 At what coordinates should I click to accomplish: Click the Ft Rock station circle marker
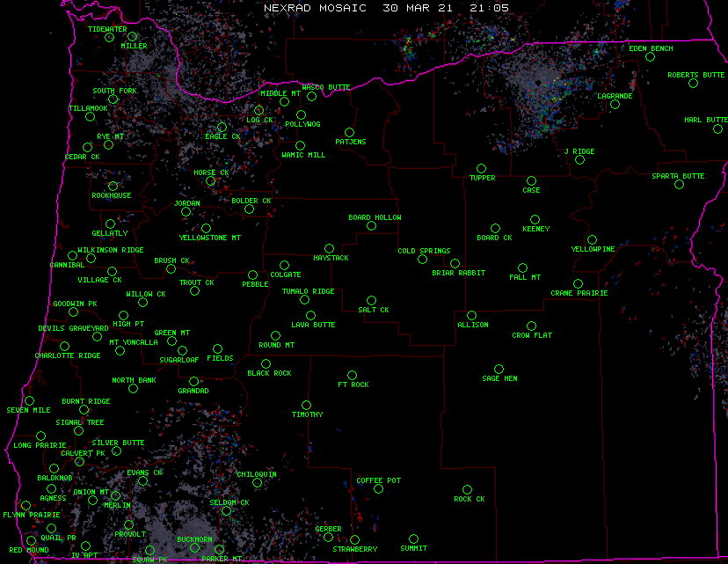(x=352, y=376)
